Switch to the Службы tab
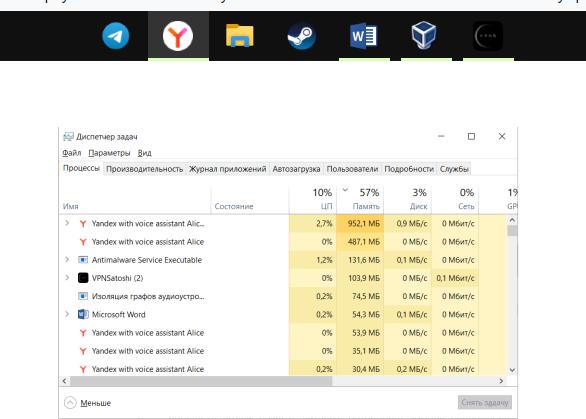 (454, 169)
